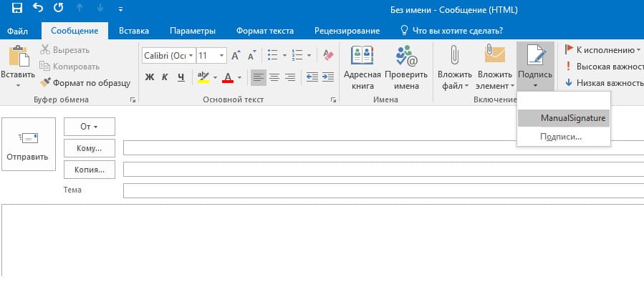Switch to the Вставка ribbon tab
Viewport: 644px width, 292px height.
click(x=133, y=31)
